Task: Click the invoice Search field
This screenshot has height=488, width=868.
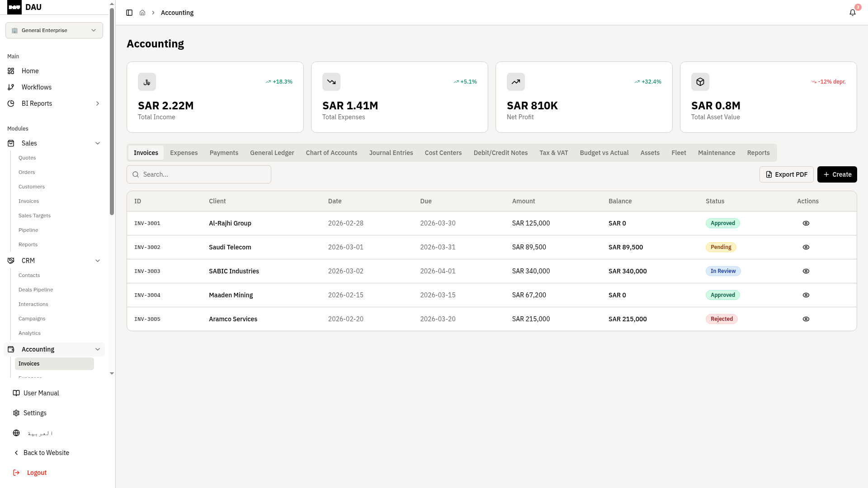Action: click(x=199, y=174)
